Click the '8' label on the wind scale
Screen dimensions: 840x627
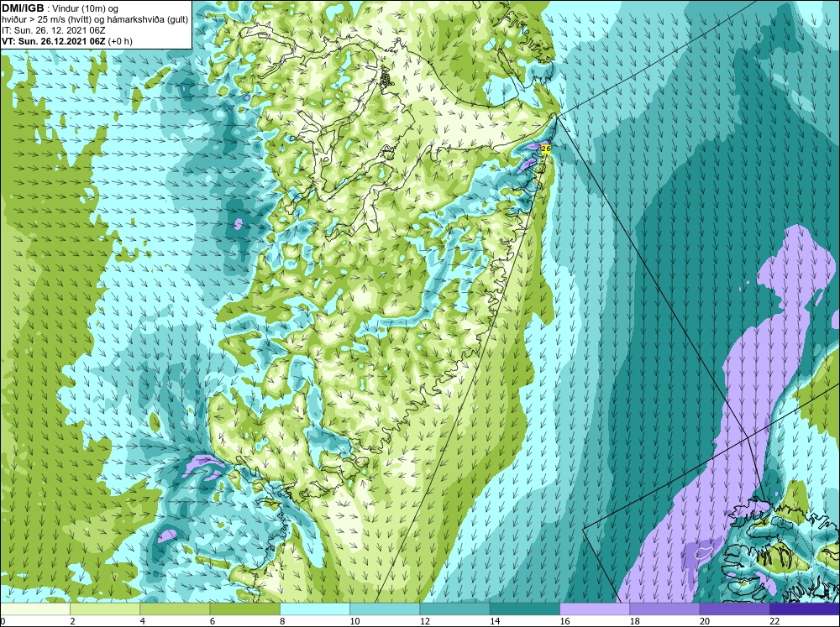click(281, 621)
